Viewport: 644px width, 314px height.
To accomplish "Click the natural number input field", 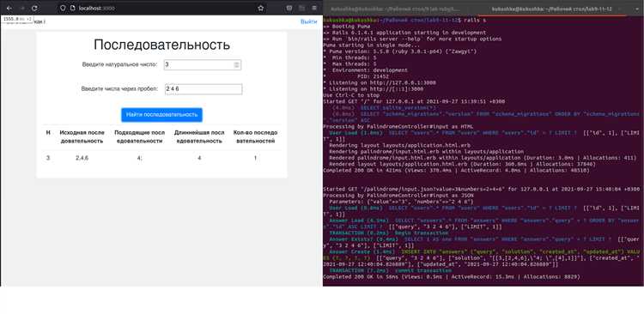I will (x=202, y=65).
